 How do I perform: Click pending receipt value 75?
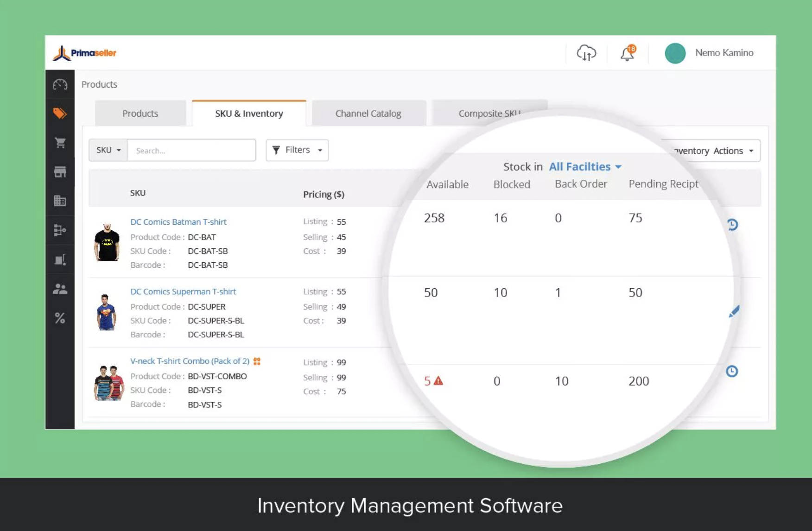(635, 218)
